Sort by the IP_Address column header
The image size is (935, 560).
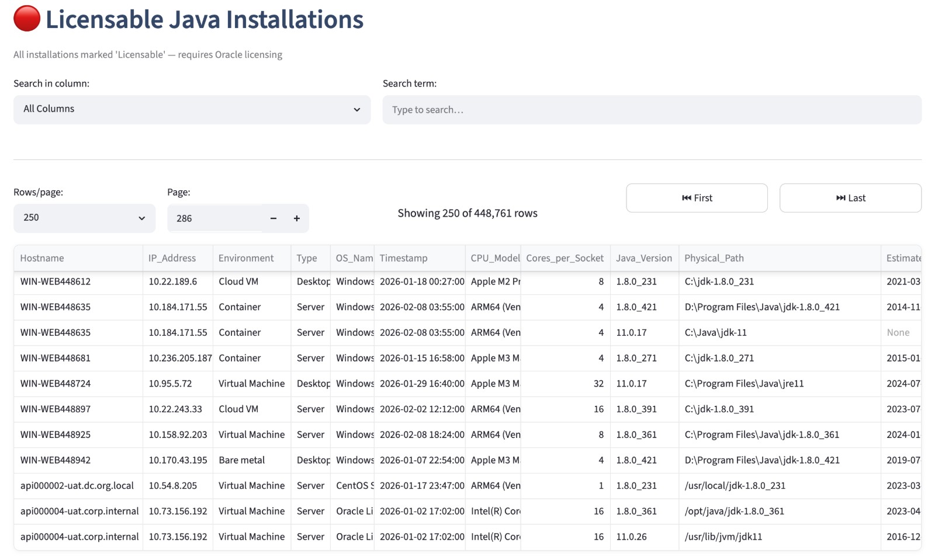coord(178,258)
